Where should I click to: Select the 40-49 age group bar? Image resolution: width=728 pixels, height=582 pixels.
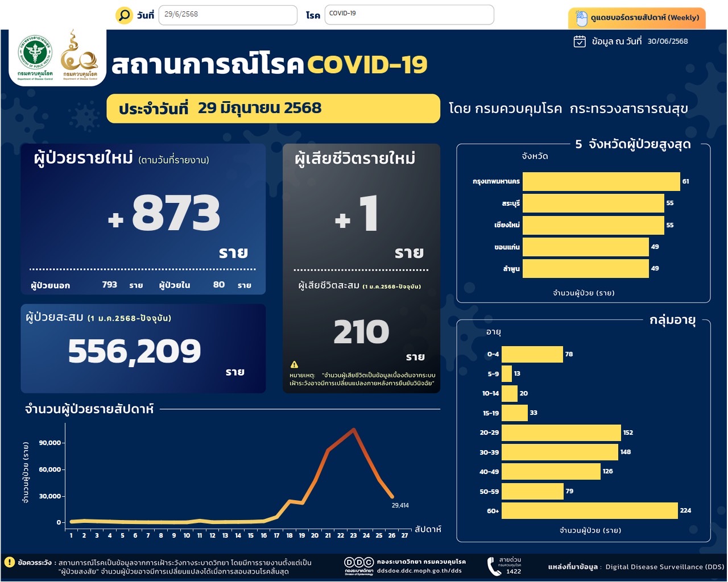click(x=551, y=471)
